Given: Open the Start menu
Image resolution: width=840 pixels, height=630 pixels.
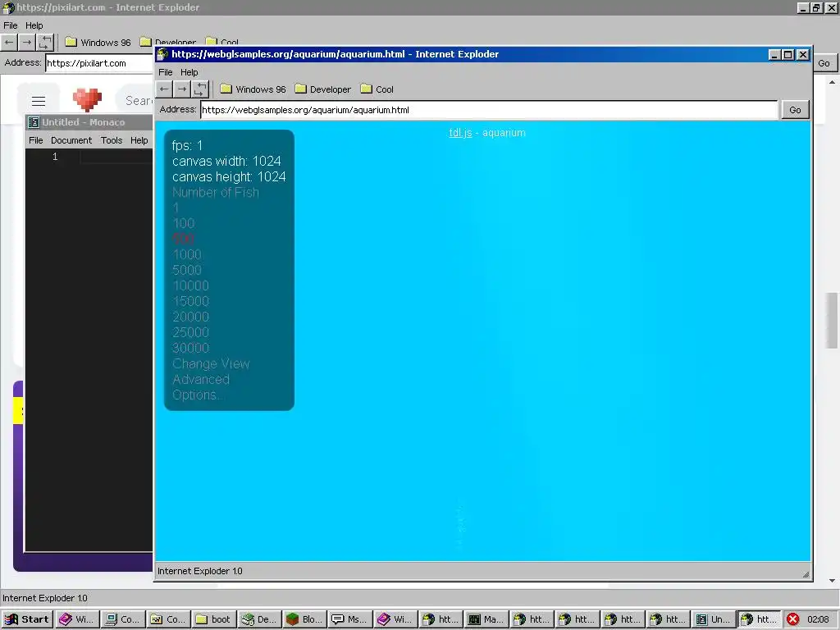Looking at the screenshot, I should (27, 619).
